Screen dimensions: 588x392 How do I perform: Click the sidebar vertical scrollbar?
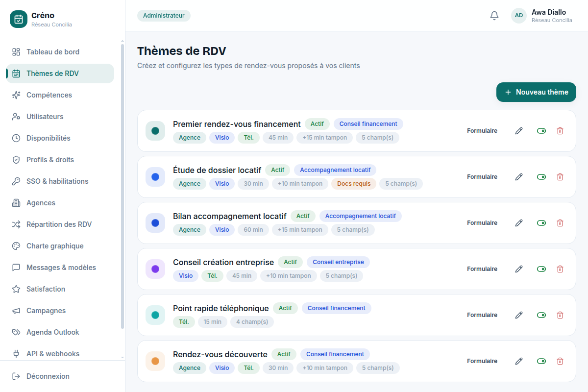[122, 186]
